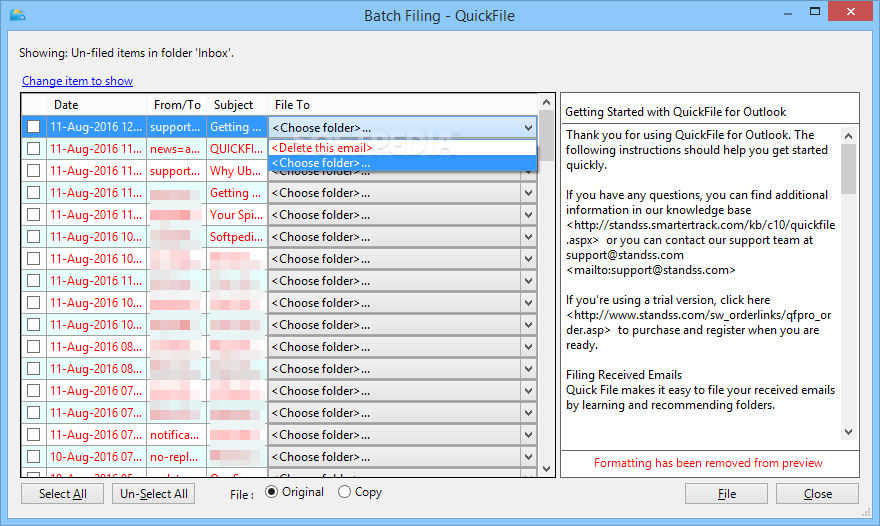This screenshot has width=880, height=526.
Task: Click the preview pane scrollbar thumb
Action: point(849,169)
